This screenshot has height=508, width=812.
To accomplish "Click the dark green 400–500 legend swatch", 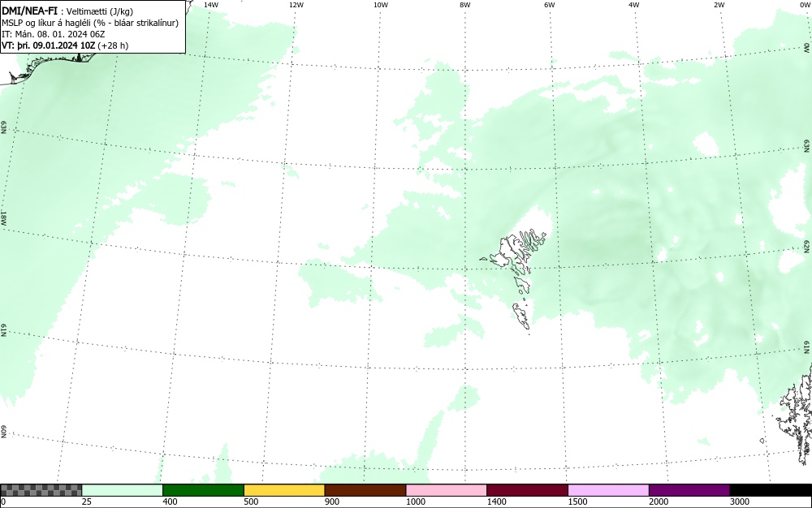I will [x=203, y=490].
